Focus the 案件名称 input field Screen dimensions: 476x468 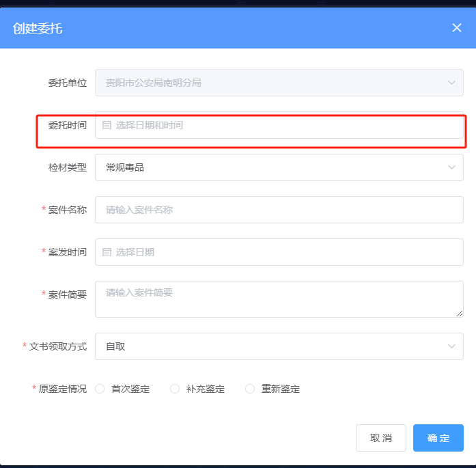tap(279, 210)
